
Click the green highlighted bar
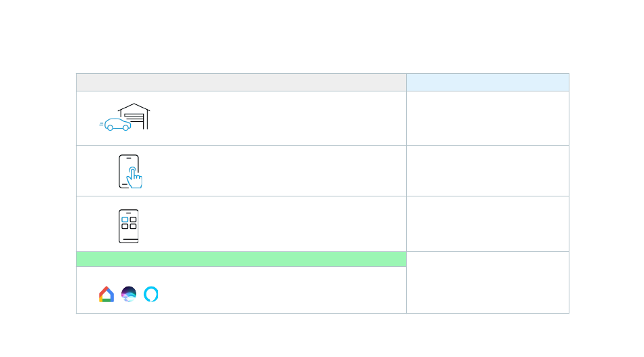point(241,259)
